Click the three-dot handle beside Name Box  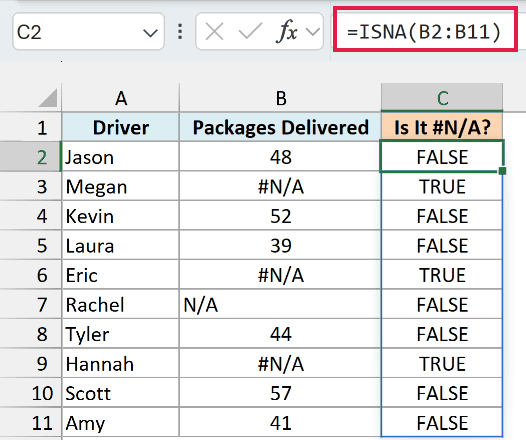coord(180,32)
